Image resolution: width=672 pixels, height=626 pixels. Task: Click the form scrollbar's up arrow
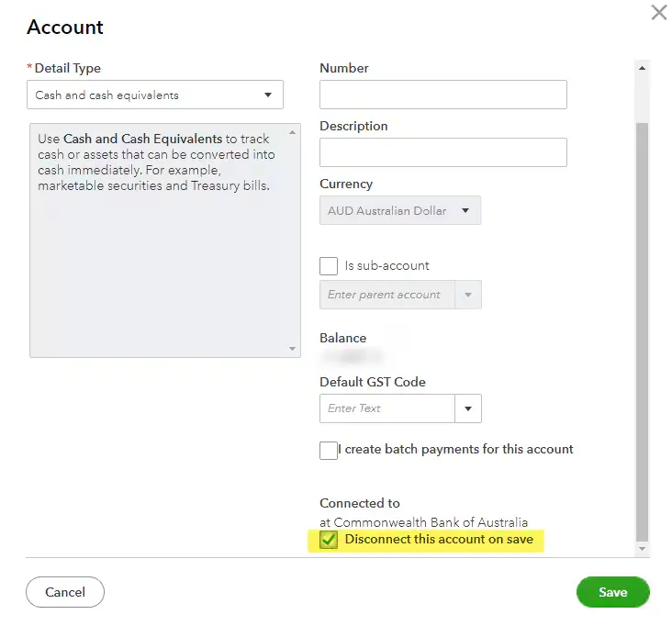642,68
